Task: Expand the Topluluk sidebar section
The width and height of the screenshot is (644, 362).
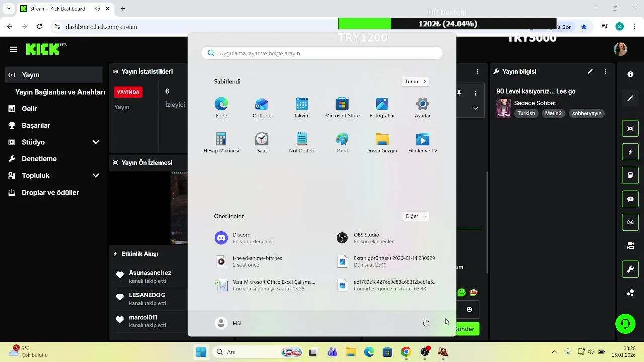Action: pyautogui.click(x=54, y=175)
